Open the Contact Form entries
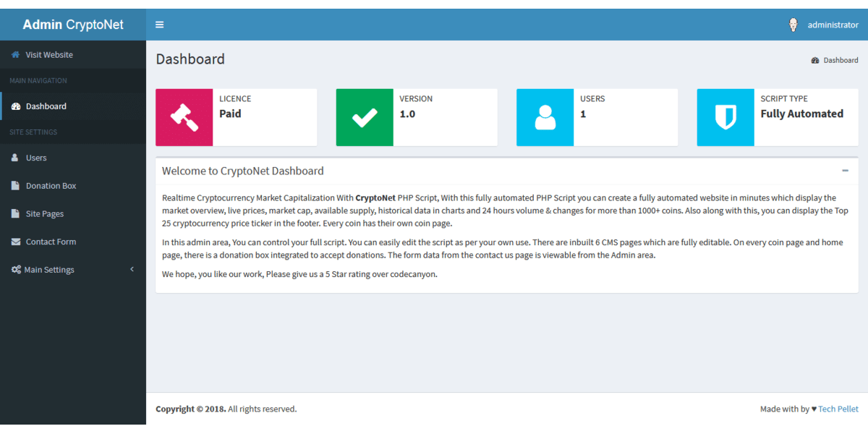 73,242
